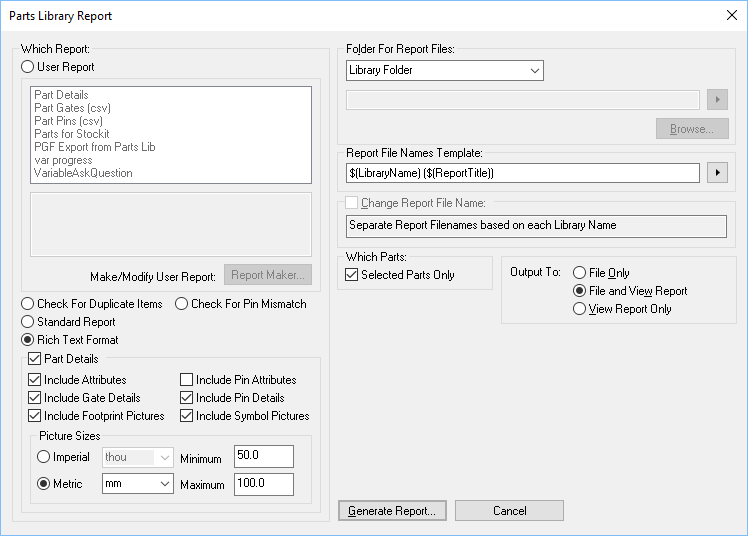The height and width of the screenshot is (536, 748).
Task: Click the Maximum picture size field
Action: click(263, 485)
